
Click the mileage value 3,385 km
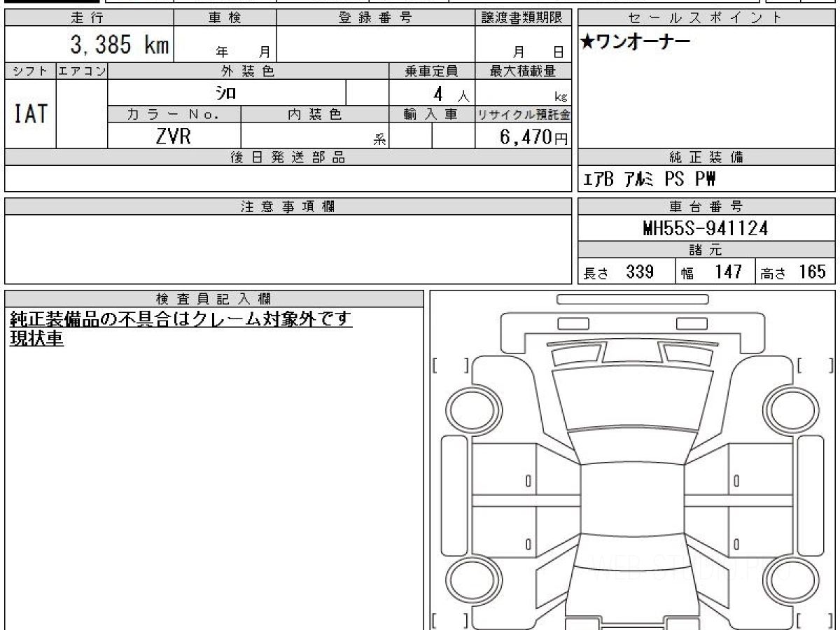tap(119, 45)
